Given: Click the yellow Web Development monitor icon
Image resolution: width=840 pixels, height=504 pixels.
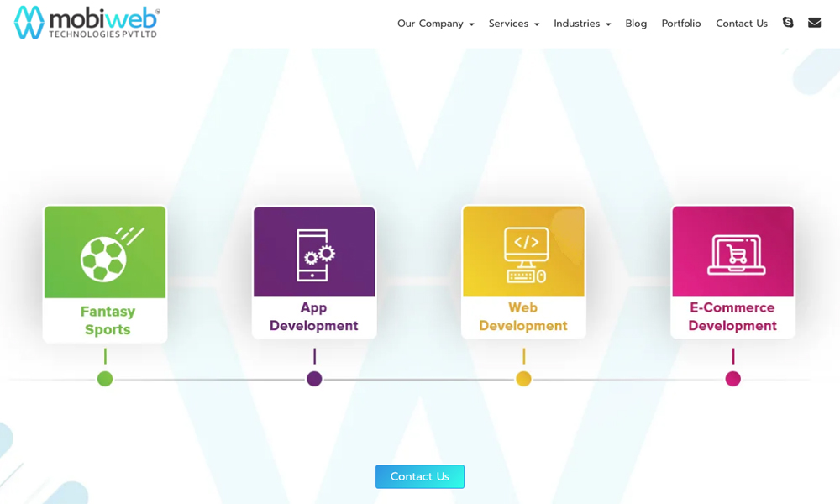Looking at the screenshot, I should point(523,252).
